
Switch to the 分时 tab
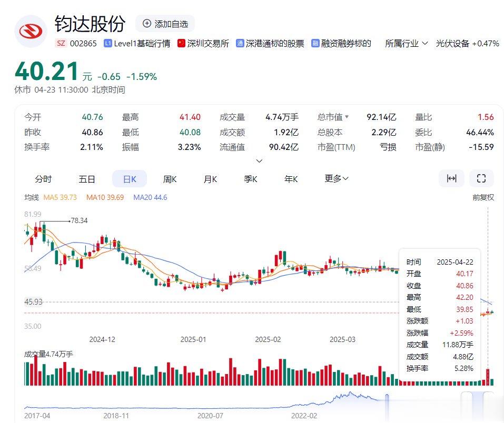click(43, 179)
